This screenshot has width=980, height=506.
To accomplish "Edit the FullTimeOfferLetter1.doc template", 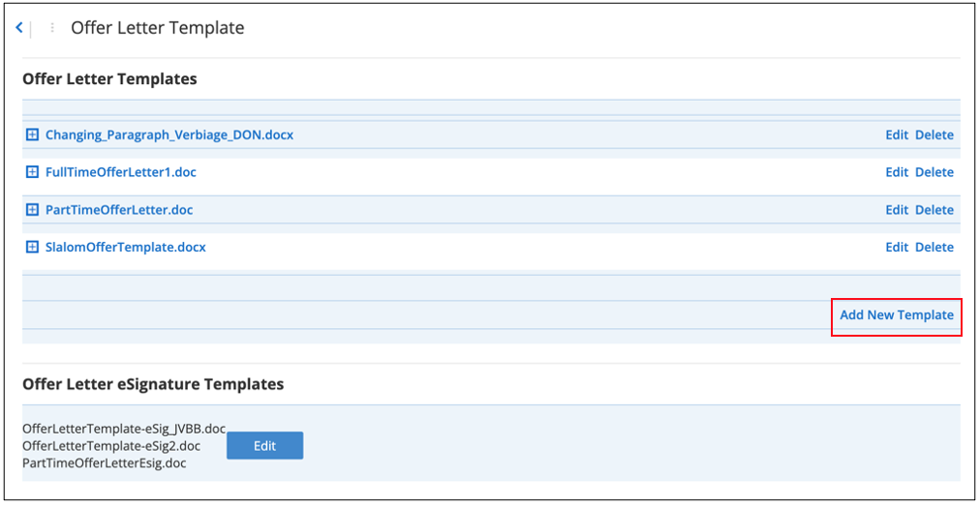I will 897,172.
